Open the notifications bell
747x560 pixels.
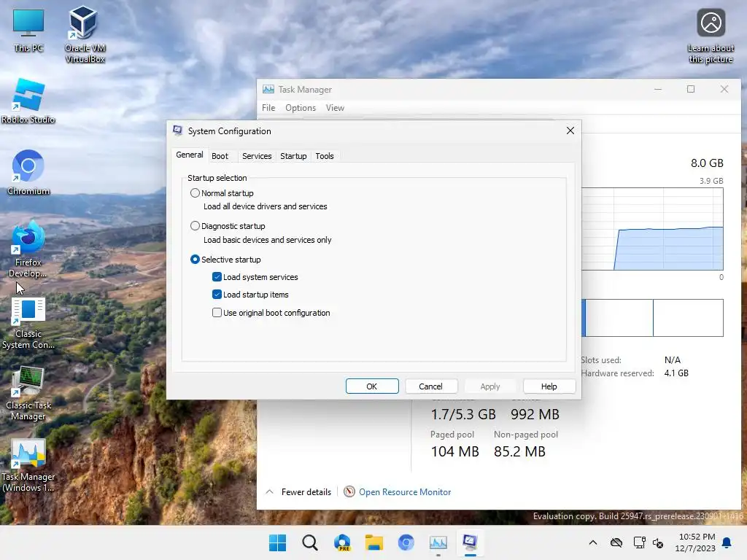click(727, 542)
